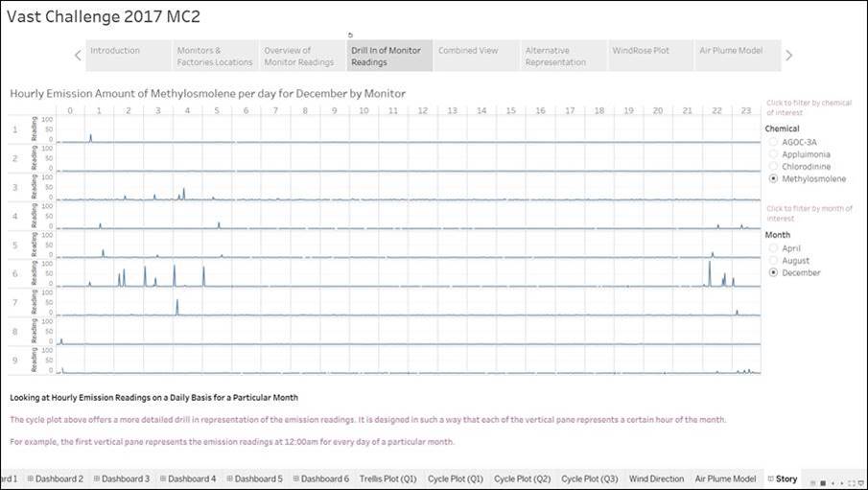Open Alternative Representation story point
868x490 pixels.
click(x=563, y=56)
